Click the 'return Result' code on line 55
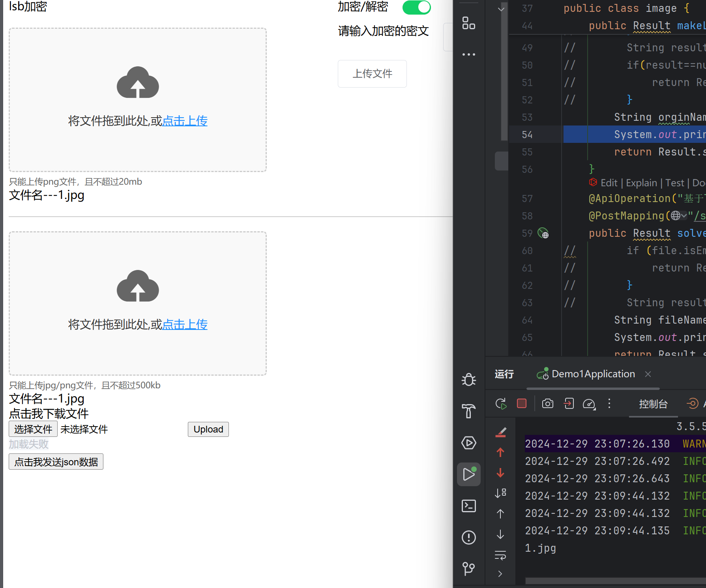The height and width of the screenshot is (588, 706). (x=660, y=152)
